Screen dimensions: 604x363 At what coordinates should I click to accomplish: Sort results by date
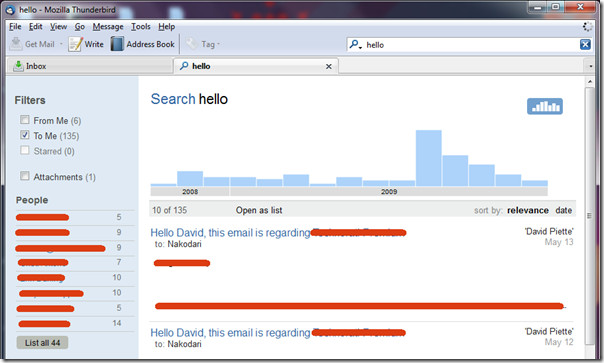click(564, 210)
